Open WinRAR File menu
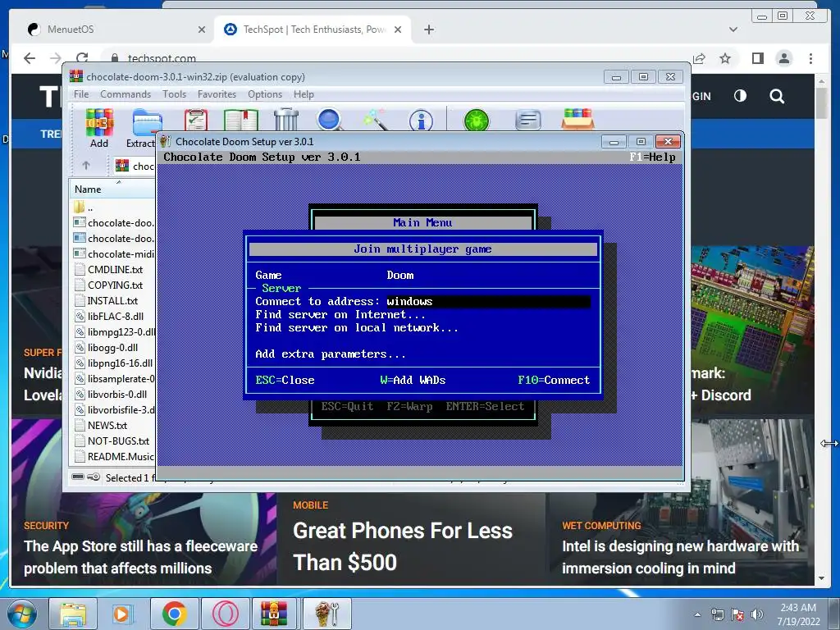840x630 pixels. (81, 94)
